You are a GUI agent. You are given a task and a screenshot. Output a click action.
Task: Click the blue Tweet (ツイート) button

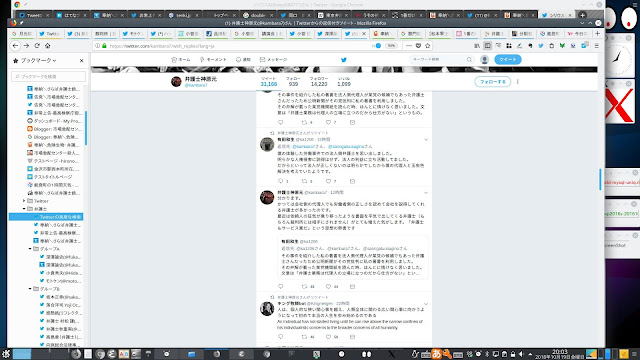pos(508,60)
